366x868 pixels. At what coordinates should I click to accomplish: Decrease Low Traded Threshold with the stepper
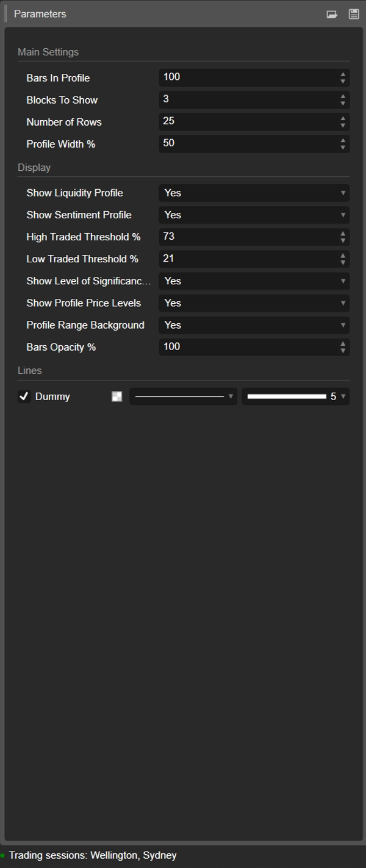point(343,262)
